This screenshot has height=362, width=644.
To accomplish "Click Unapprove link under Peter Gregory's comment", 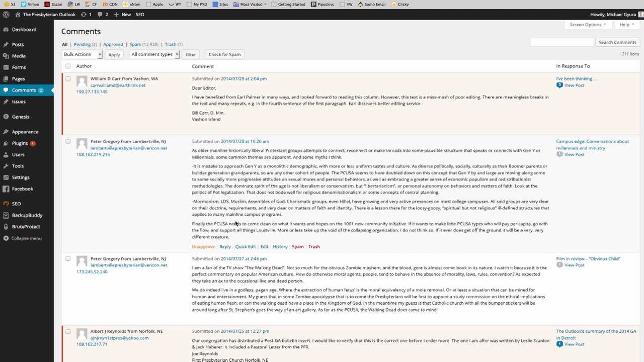I will tap(203, 247).
